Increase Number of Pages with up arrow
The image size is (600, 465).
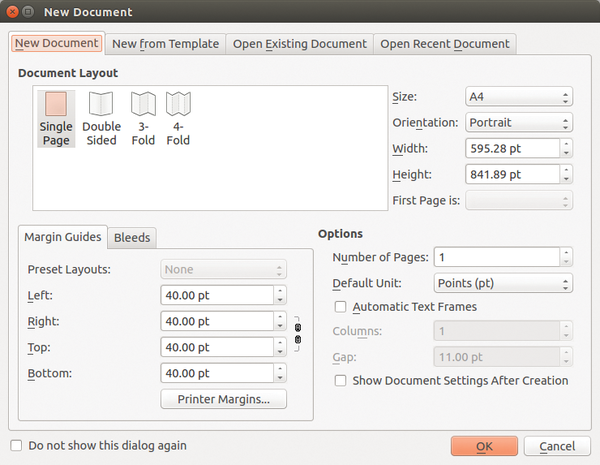[566, 252]
